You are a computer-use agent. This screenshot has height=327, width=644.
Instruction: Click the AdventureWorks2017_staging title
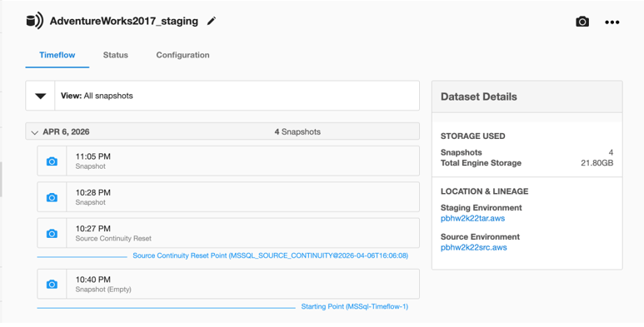pos(123,21)
